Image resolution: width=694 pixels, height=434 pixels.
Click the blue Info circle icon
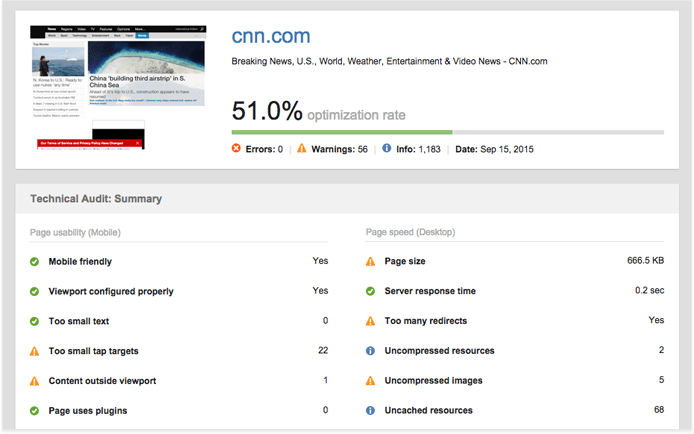pyautogui.click(x=386, y=148)
